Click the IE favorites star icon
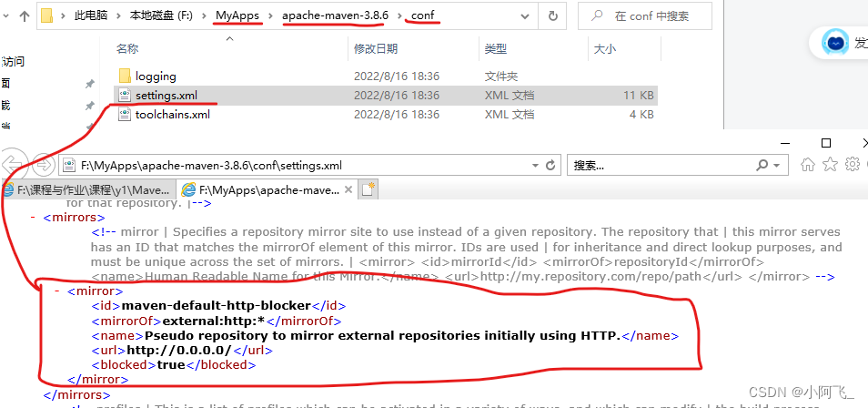Image resolution: width=868 pixels, height=408 pixels. click(x=830, y=164)
